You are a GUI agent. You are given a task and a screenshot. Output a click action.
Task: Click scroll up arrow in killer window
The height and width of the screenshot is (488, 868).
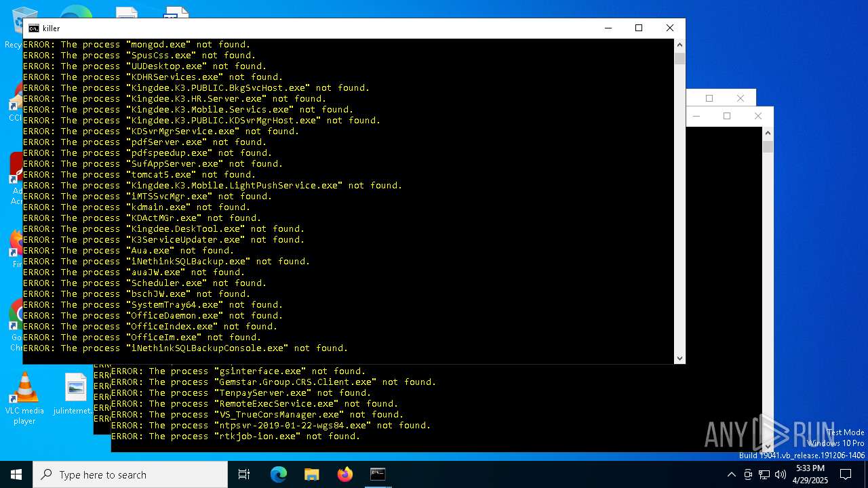click(679, 45)
